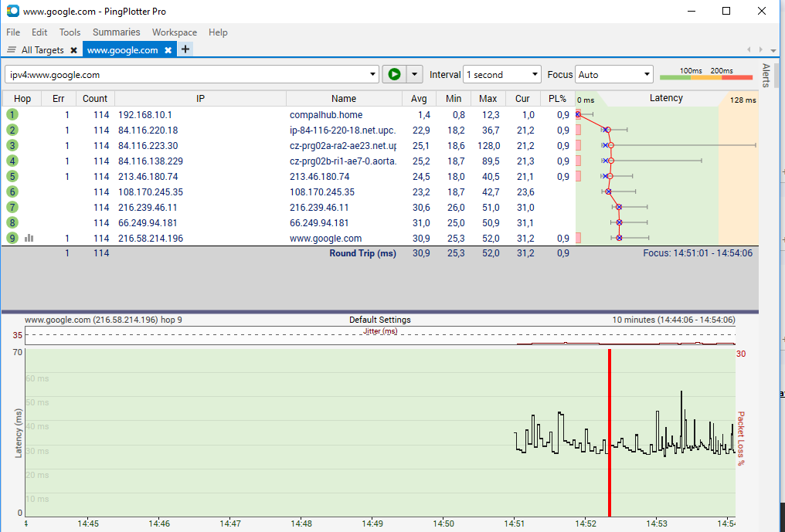Screen dimensions: 785x532
Task: Add a new target tab with plus icon
Action: pyautogui.click(x=185, y=49)
